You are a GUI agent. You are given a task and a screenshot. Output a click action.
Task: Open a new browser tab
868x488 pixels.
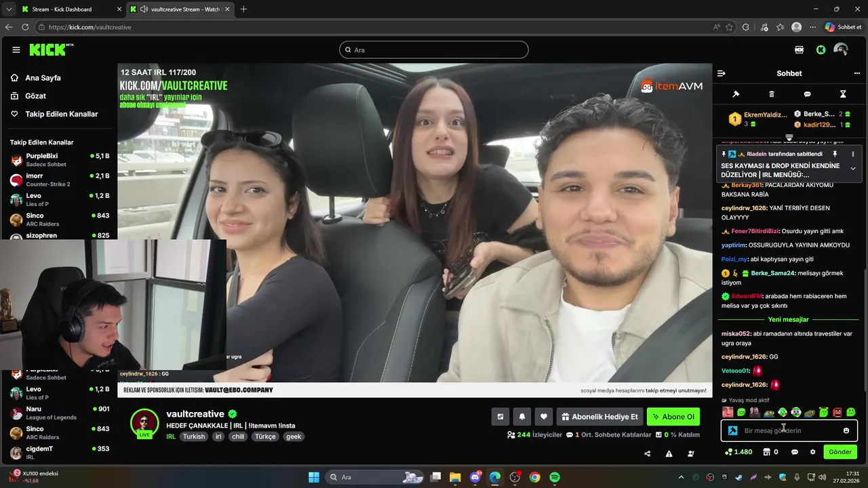(243, 9)
